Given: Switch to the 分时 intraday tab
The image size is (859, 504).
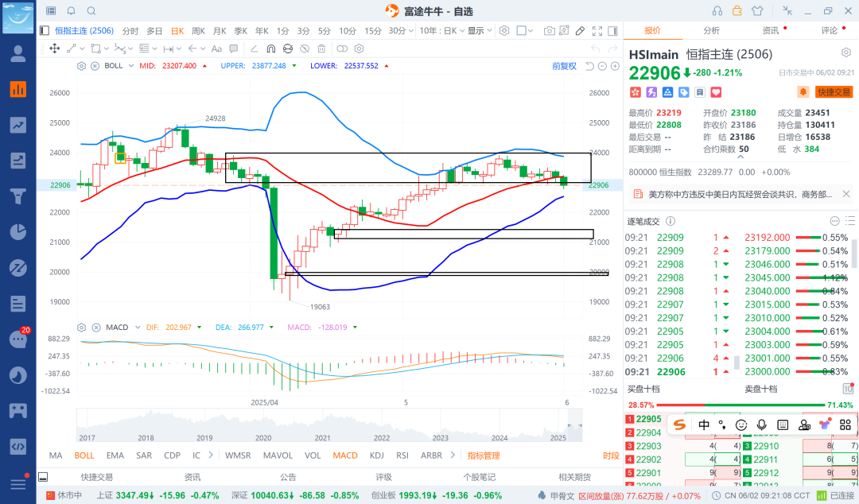Looking at the screenshot, I should click(x=130, y=31).
